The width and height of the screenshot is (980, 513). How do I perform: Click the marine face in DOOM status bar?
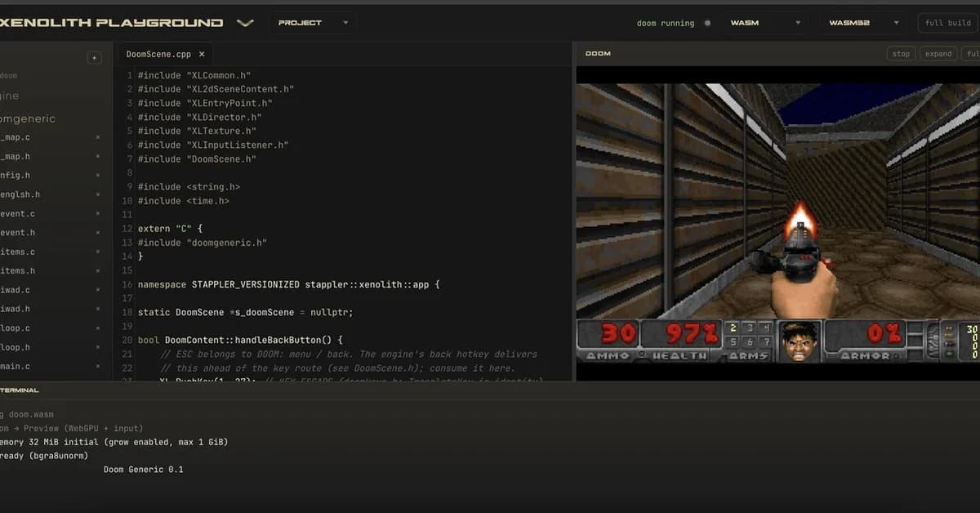(799, 341)
